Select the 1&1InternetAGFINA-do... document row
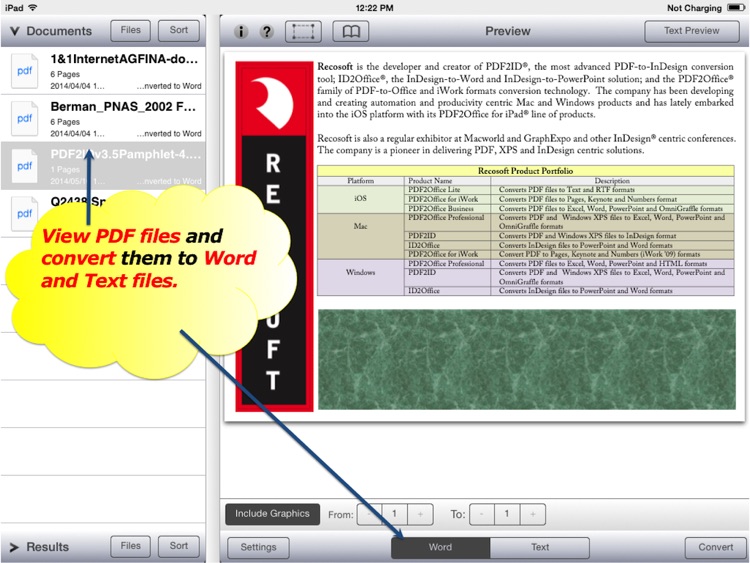This screenshot has height=563, width=750. [x=103, y=71]
